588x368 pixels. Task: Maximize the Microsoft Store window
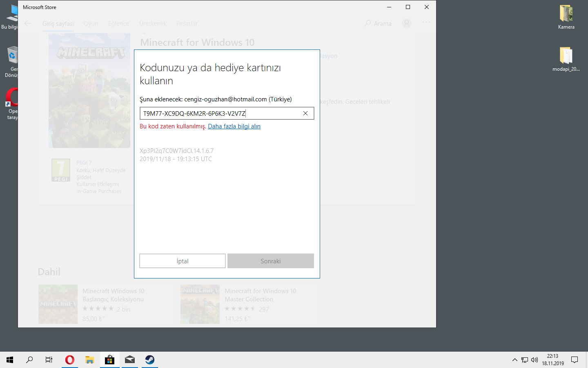point(408,7)
